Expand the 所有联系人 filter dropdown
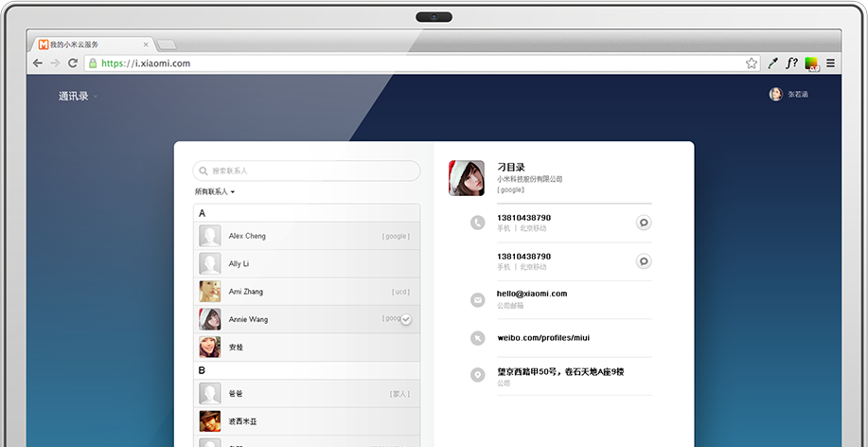This screenshot has width=868, height=447. [215, 191]
